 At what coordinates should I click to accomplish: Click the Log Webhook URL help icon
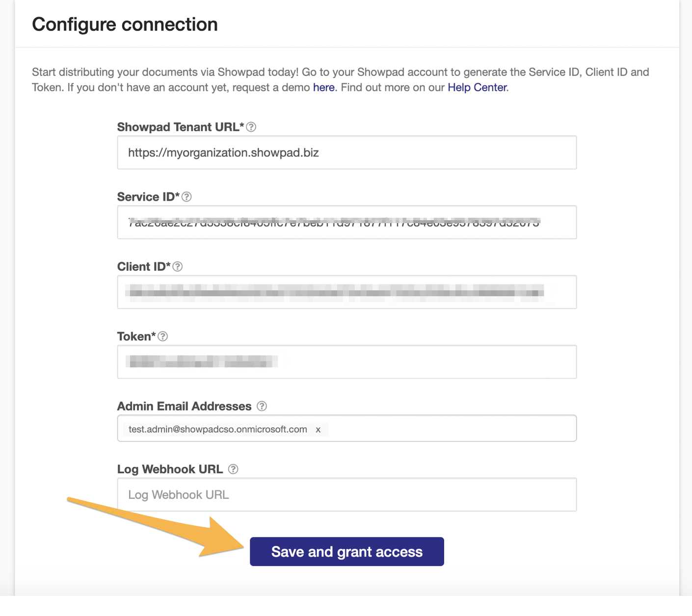click(x=234, y=469)
